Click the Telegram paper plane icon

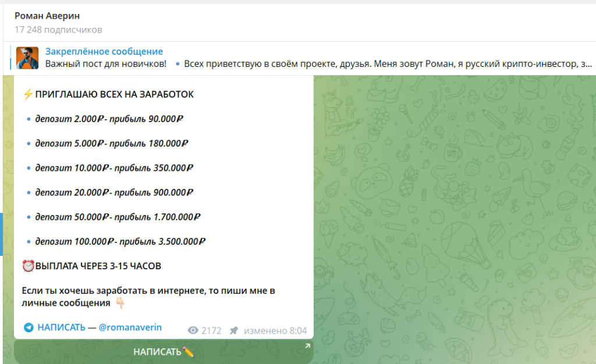tap(29, 327)
